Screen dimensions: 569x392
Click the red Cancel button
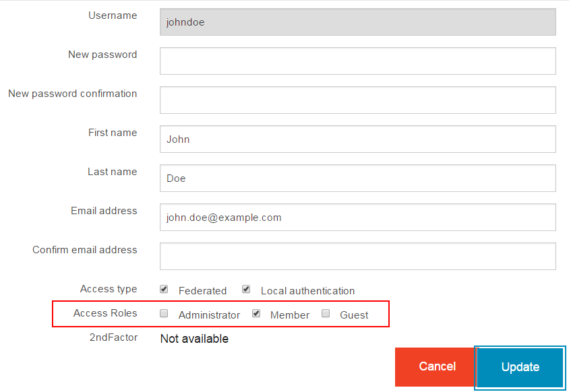tap(435, 366)
